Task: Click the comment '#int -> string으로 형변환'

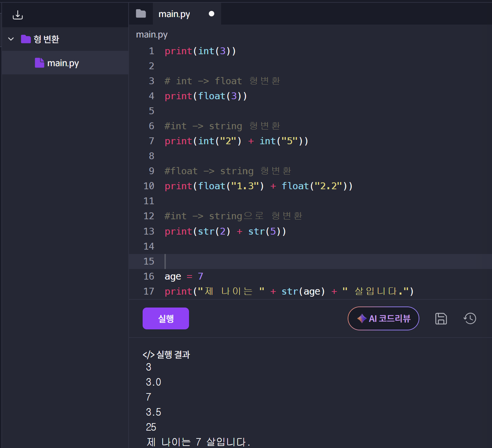Action: (x=233, y=216)
